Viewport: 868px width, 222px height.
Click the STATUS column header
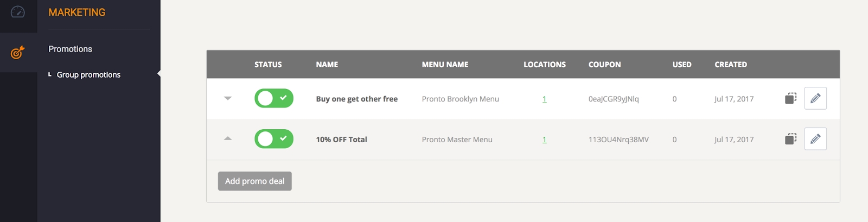pyautogui.click(x=268, y=65)
